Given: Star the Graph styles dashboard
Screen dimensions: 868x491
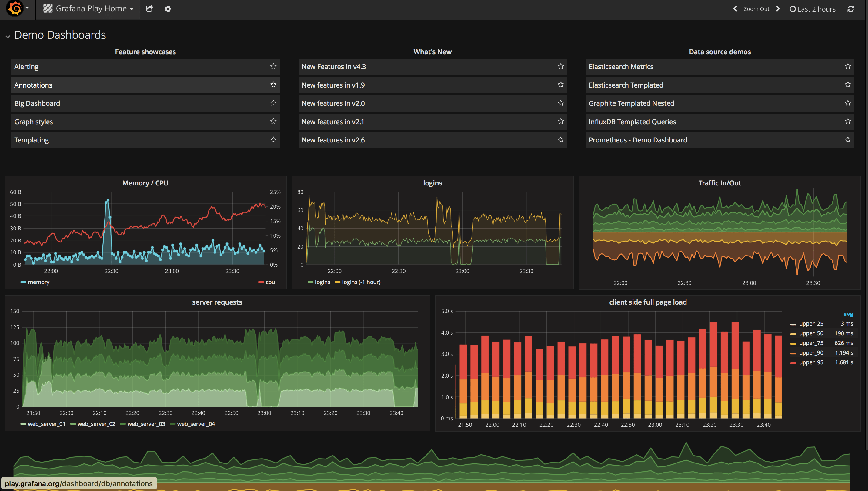Looking at the screenshot, I should pos(273,122).
